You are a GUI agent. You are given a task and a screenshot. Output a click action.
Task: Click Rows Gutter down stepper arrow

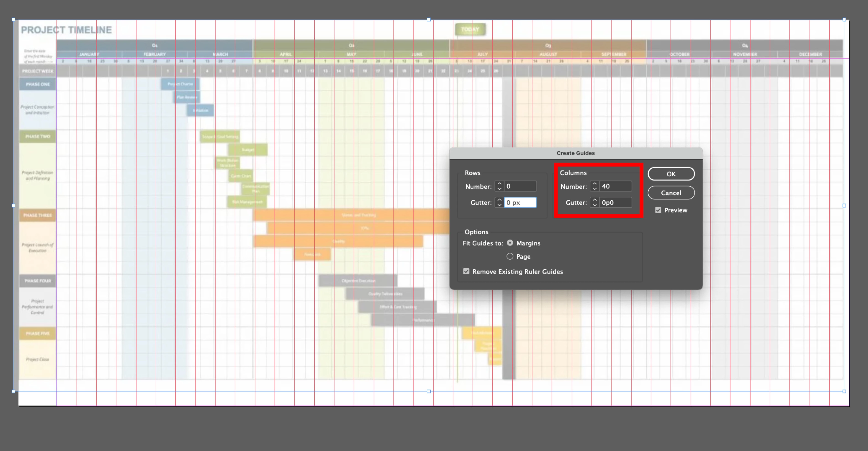[499, 205]
